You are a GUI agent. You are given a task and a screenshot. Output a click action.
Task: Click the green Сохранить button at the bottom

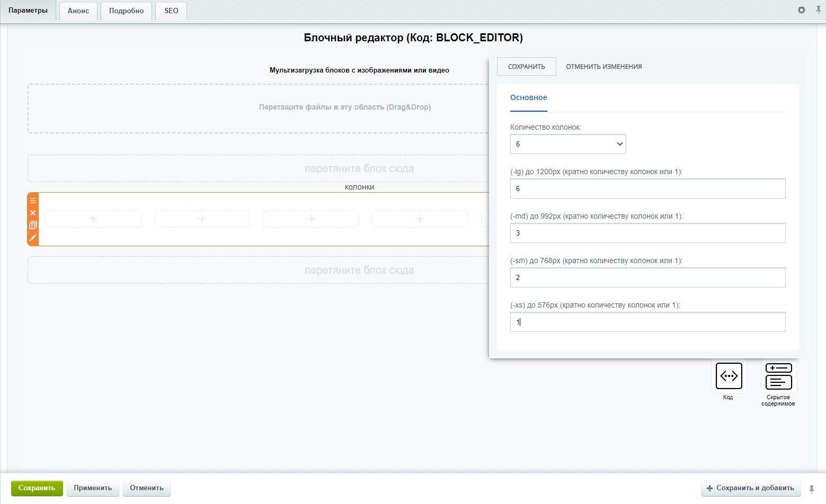click(37, 488)
